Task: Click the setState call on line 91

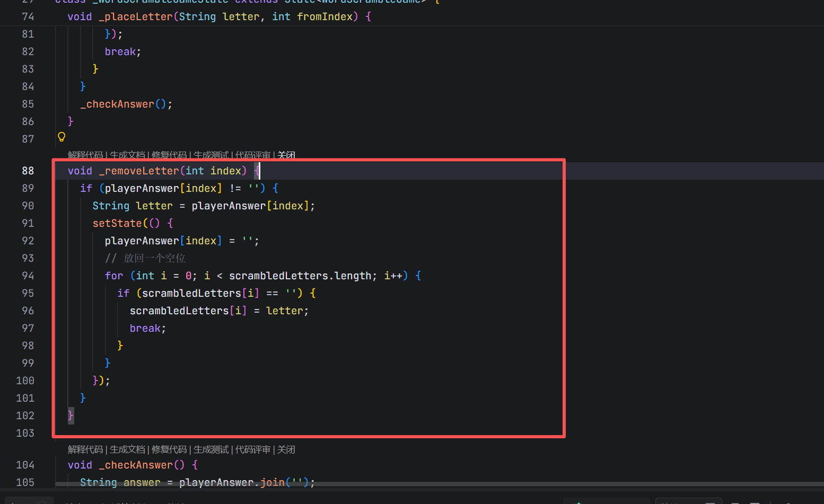Action: [x=117, y=223]
